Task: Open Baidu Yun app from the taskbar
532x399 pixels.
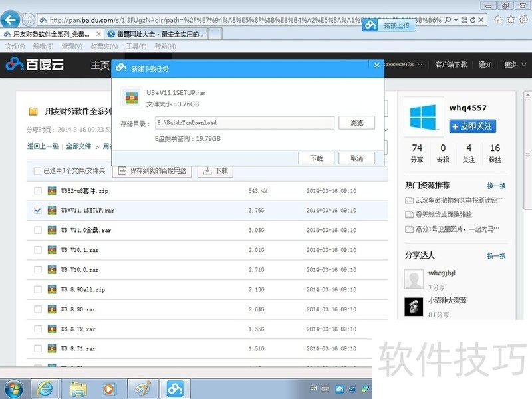Action: (x=176, y=387)
